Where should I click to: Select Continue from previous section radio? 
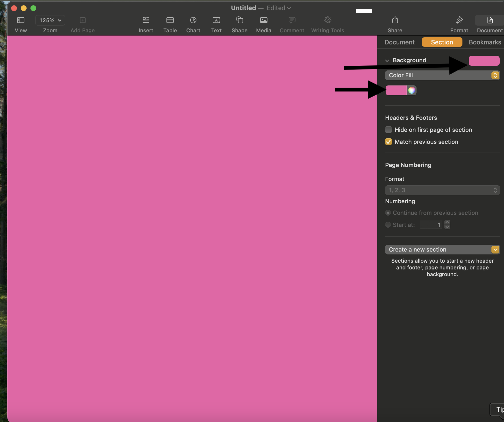[x=388, y=213]
